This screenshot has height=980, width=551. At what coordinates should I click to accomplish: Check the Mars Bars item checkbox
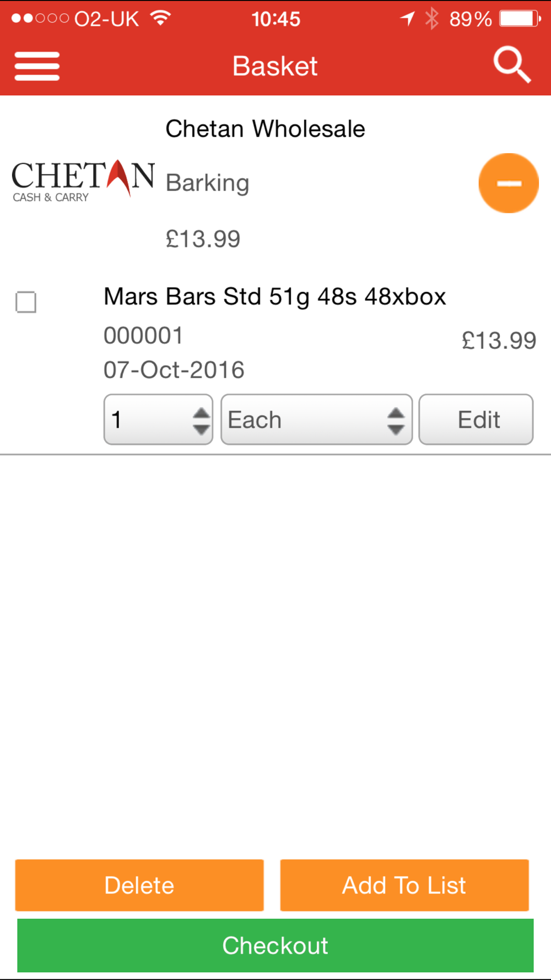(x=26, y=302)
